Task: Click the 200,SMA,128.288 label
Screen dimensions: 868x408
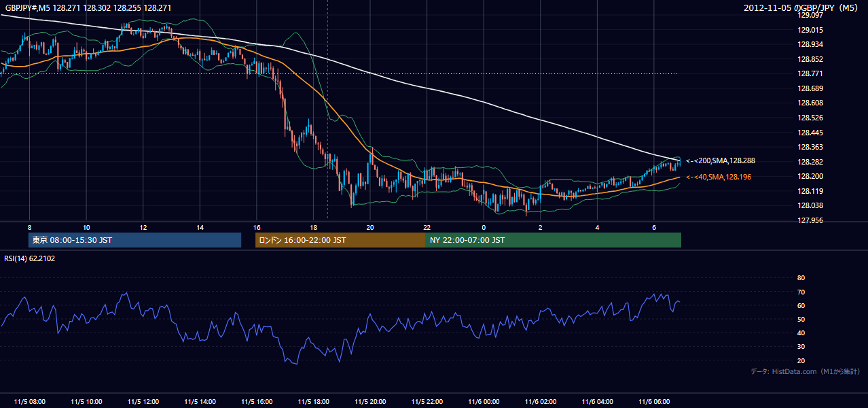Action: click(x=721, y=161)
